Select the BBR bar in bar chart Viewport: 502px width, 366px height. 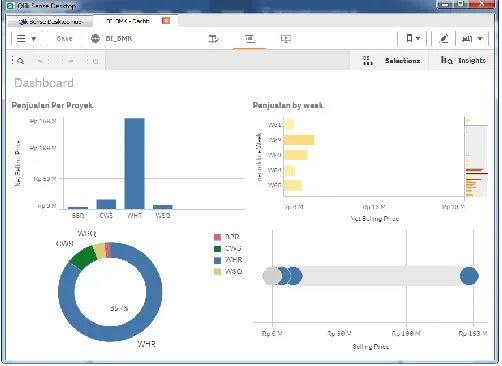coord(78,208)
